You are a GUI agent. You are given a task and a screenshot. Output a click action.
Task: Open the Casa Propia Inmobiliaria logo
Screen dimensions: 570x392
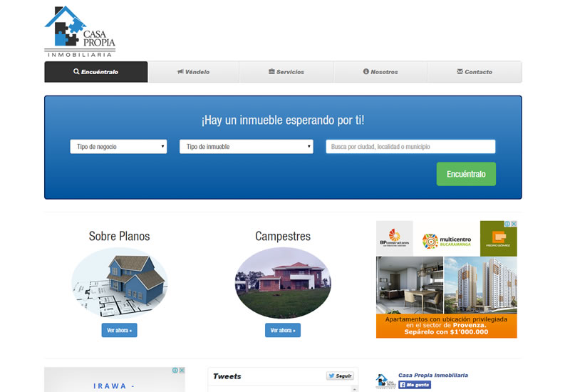pyautogui.click(x=80, y=31)
